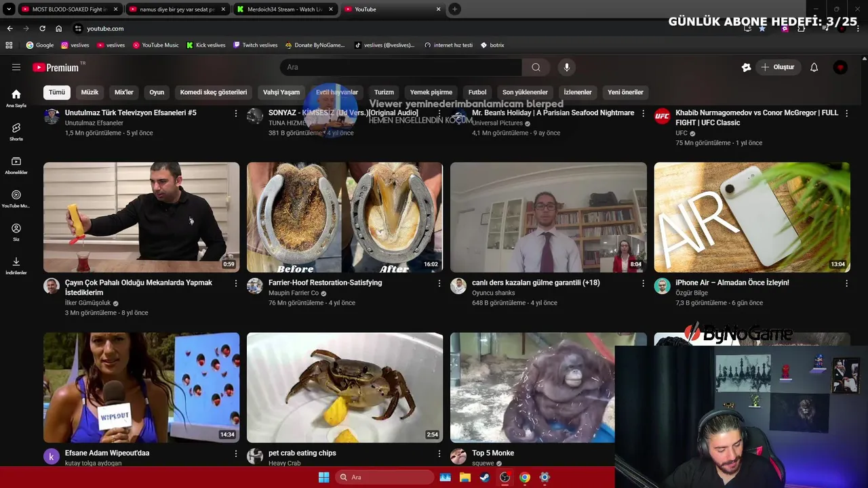Select the Müzik filter chip

(x=90, y=92)
